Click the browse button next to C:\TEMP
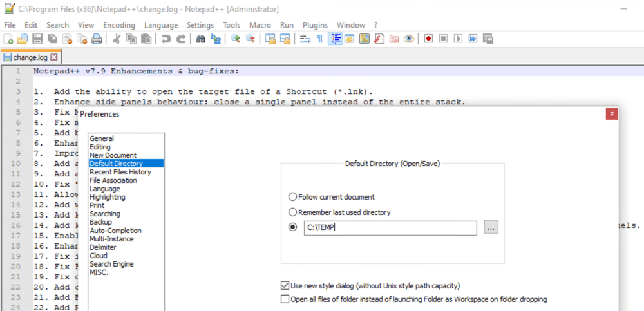 tap(491, 227)
